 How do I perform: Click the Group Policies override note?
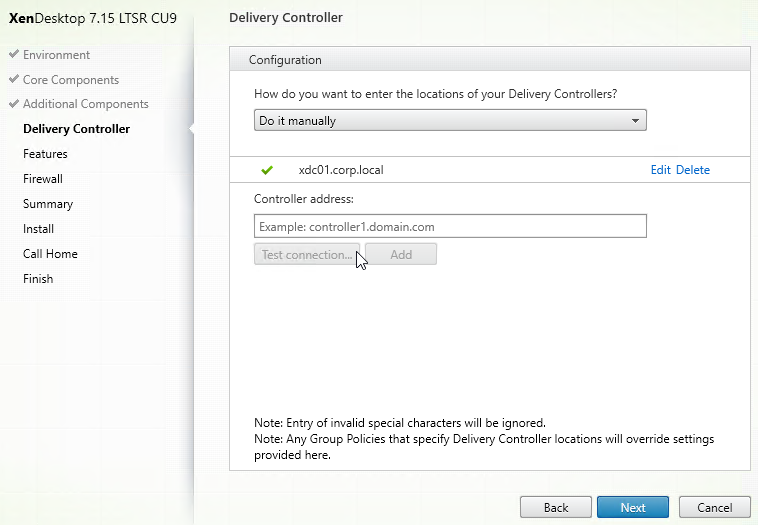coord(484,447)
